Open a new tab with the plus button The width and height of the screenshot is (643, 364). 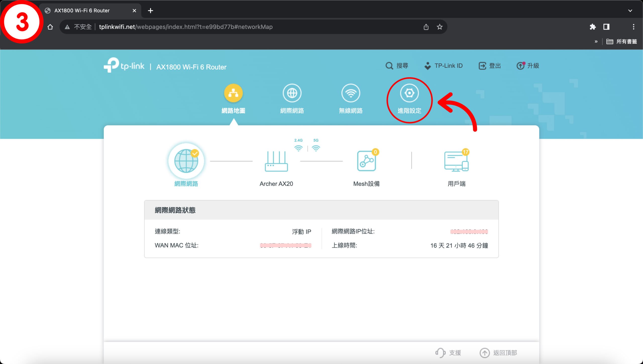[150, 11]
